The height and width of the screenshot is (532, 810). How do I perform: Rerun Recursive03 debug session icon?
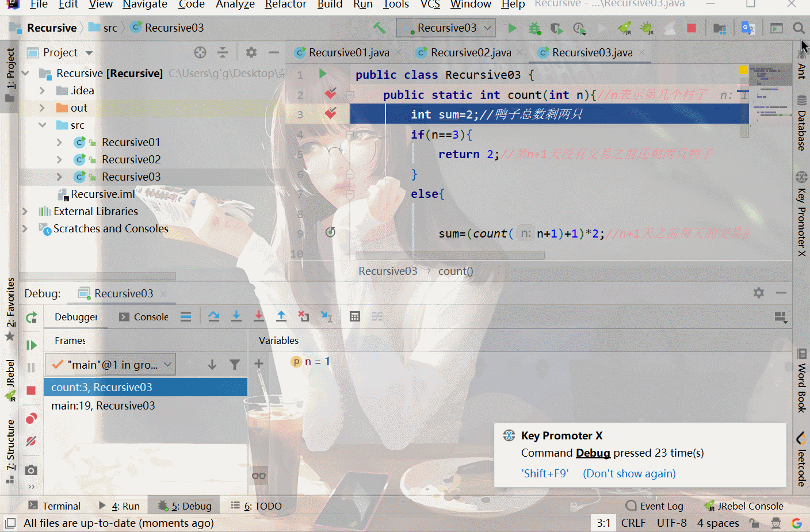pyautogui.click(x=31, y=317)
